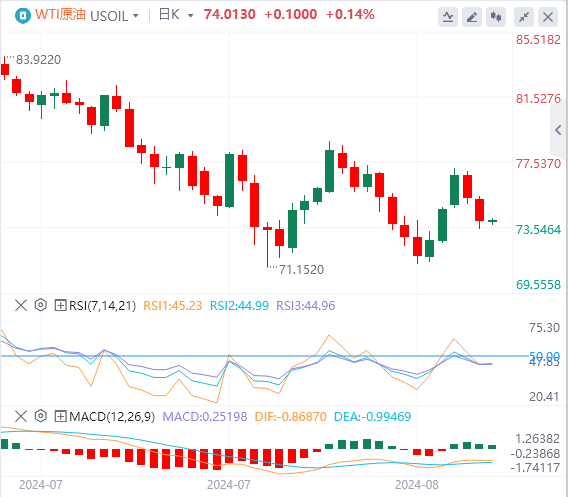The image size is (568, 497).
Task: Click price axis label 77.5370
Action: 538,164
